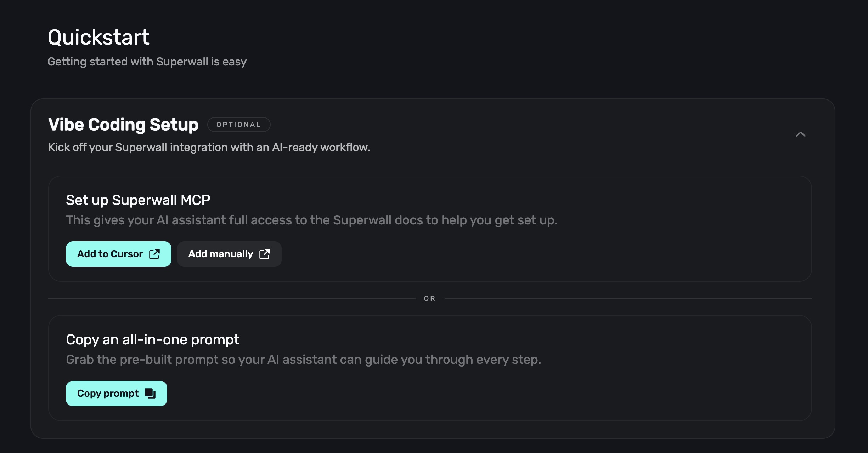Click the Quickstart page heading

(x=98, y=37)
